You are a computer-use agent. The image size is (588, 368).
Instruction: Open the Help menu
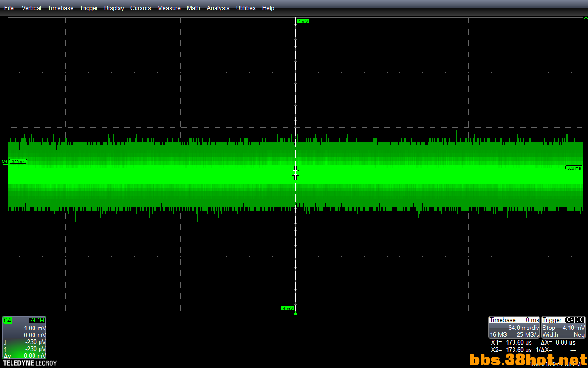(x=268, y=8)
